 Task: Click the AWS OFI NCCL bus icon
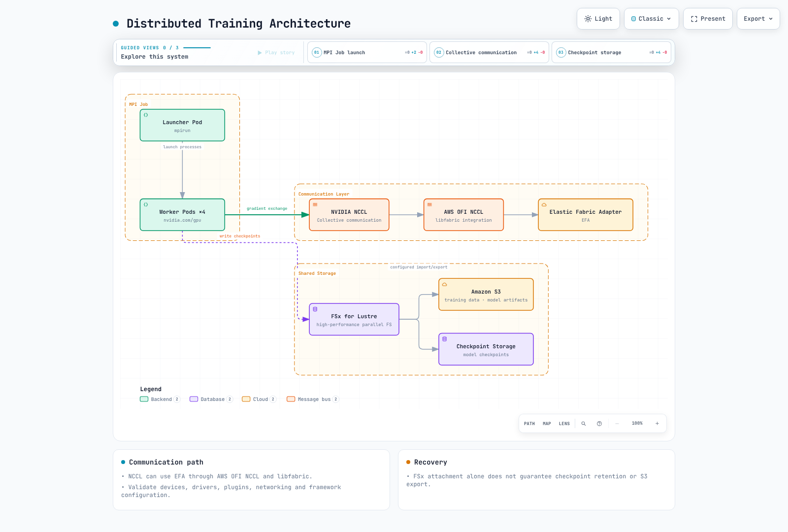[429, 204]
